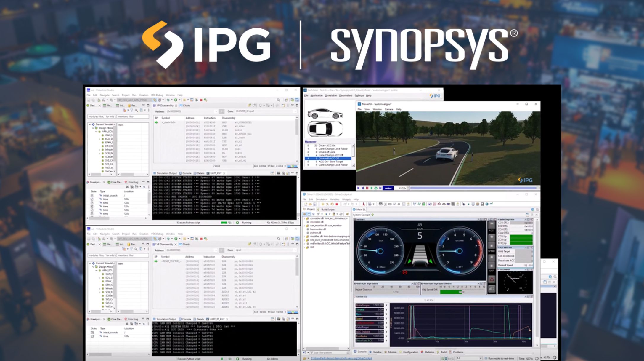Open the Core dropdown showing CLUSTER_0/cpu0

(x=266, y=111)
